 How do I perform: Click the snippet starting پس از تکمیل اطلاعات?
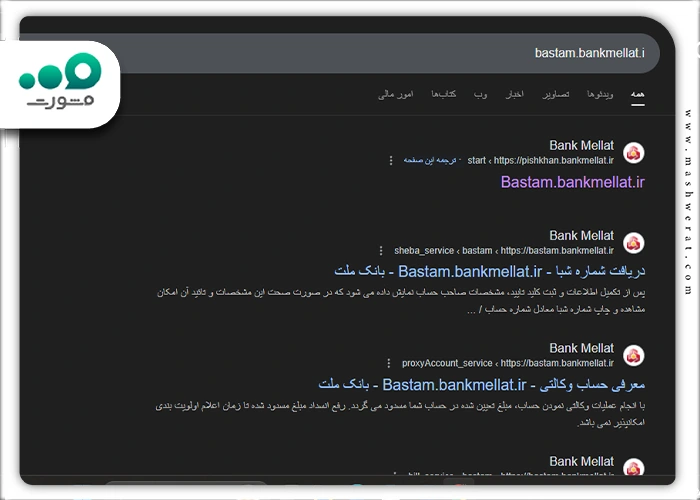tap(401, 300)
